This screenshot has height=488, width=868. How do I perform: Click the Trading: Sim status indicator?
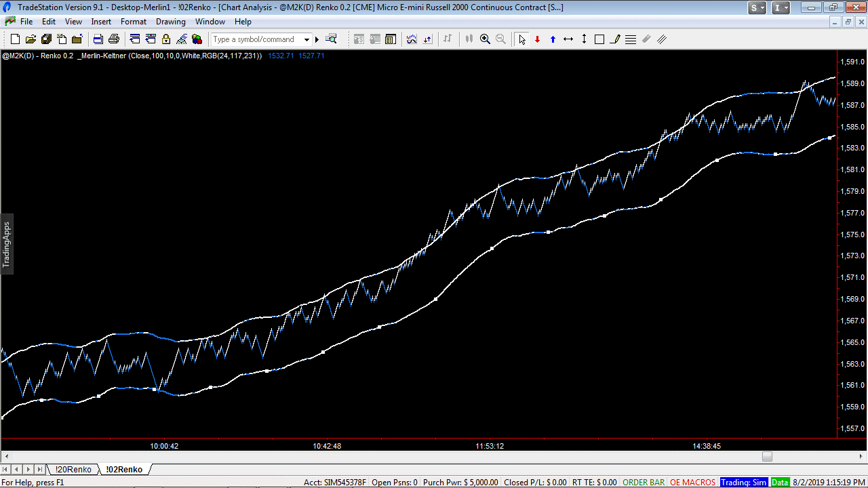point(744,483)
